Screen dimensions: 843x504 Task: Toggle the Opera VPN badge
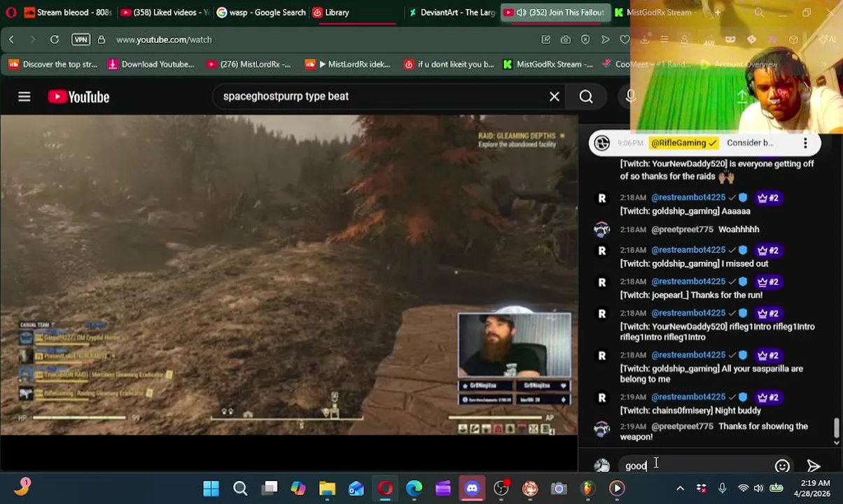pos(81,40)
